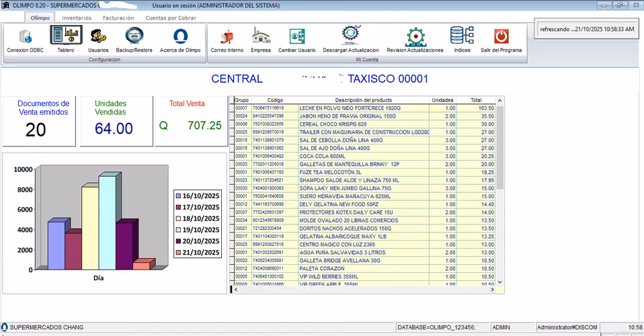This screenshot has height=336, width=644.
Task: Switch to the Inventarios tab
Action: tap(77, 17)
